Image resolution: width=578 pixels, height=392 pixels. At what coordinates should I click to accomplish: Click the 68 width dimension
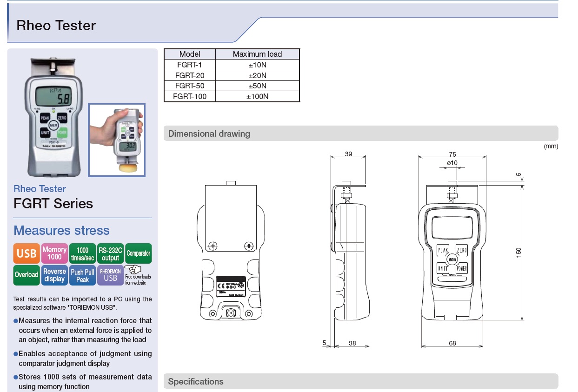[x=452, y=343]
